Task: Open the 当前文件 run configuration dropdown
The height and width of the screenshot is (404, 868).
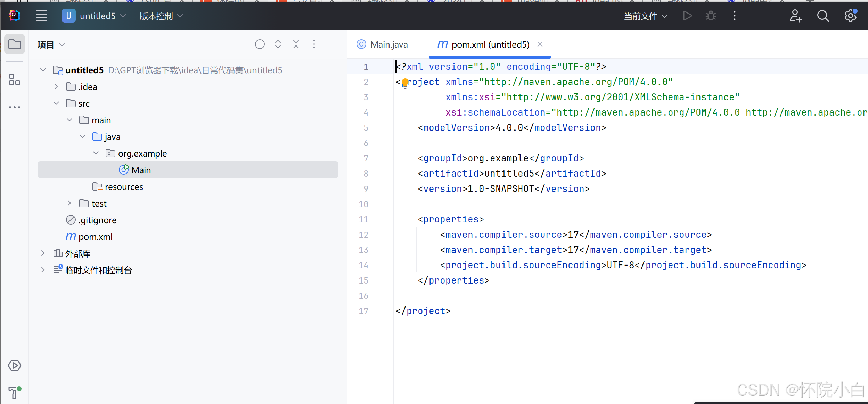Action: [645, 16]
